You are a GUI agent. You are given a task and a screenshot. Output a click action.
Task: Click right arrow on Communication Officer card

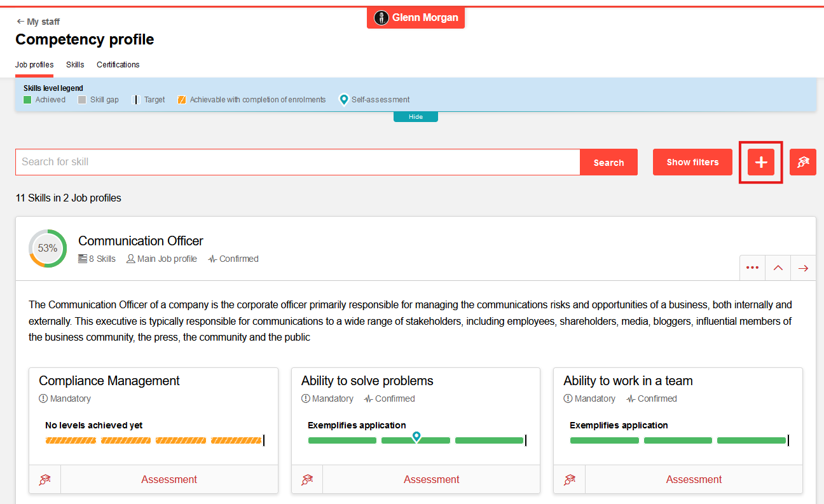(803, 268)
